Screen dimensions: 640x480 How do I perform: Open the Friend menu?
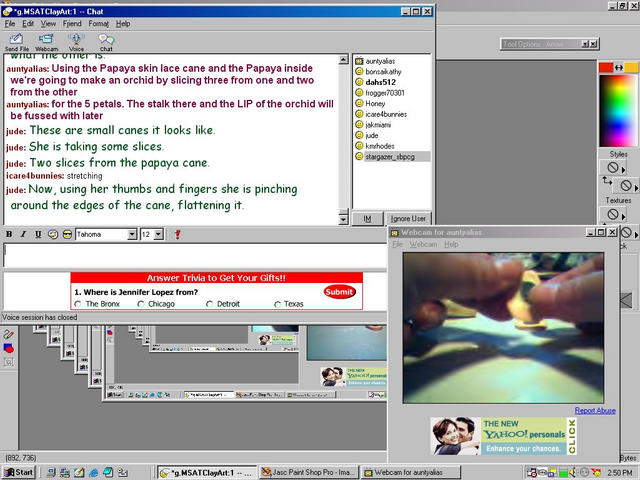(72, 24)
